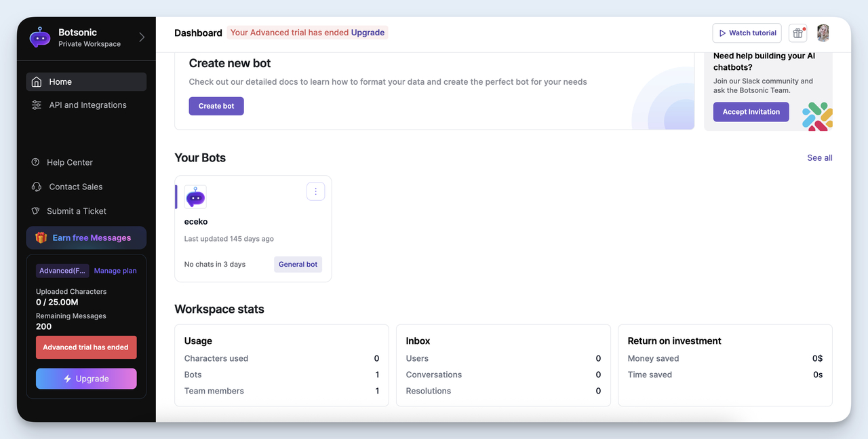This screenshot has width=868, height=439.
Task: Open the three-dot menu on eceko bot card
Action: [x=315, y=191]
